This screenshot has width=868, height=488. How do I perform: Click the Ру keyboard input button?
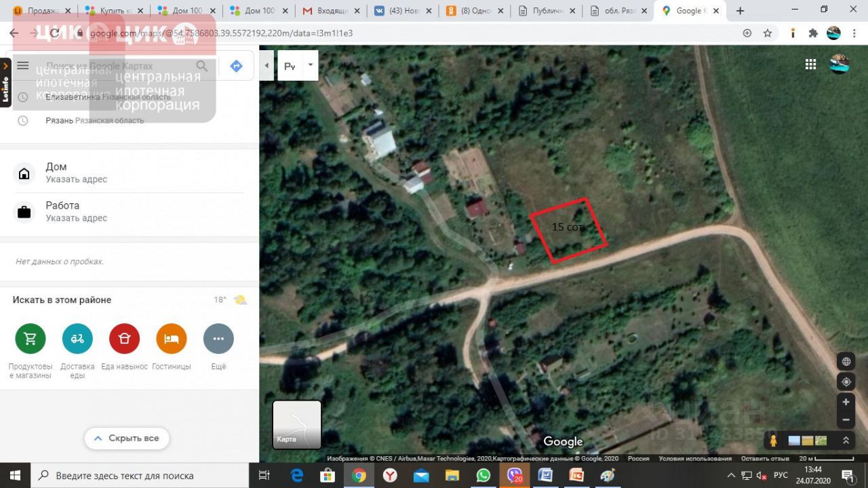[x=290, y=66]
